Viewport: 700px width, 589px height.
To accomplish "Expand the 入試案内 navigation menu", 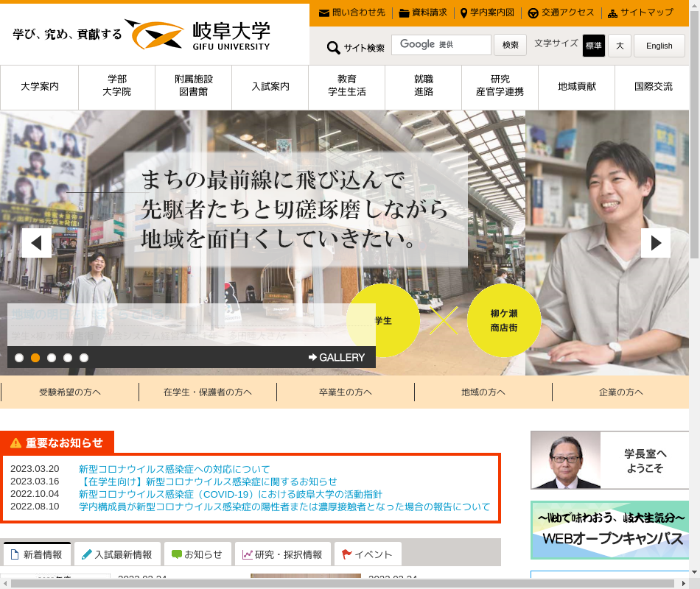I will click(270, 87).
